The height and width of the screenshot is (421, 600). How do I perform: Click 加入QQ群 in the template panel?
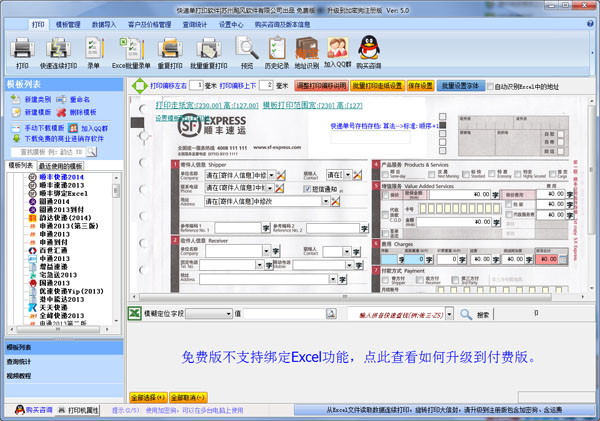(88, 128)
